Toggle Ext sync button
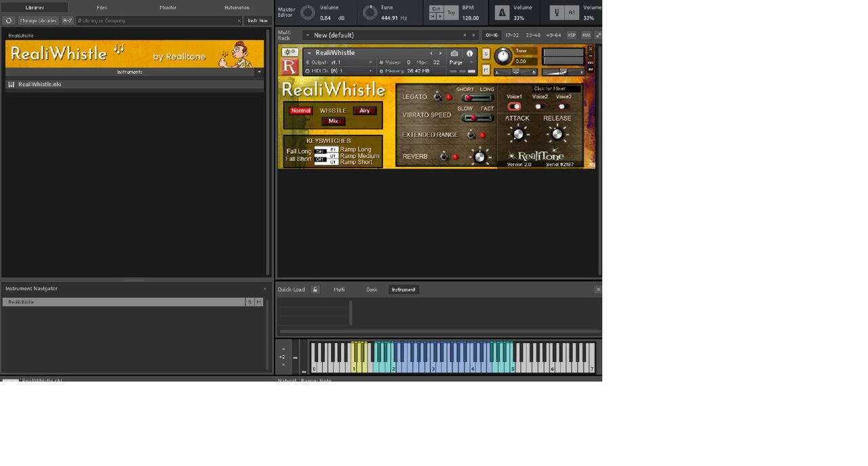Screen dimensions: 868x466 pos(436,9)
